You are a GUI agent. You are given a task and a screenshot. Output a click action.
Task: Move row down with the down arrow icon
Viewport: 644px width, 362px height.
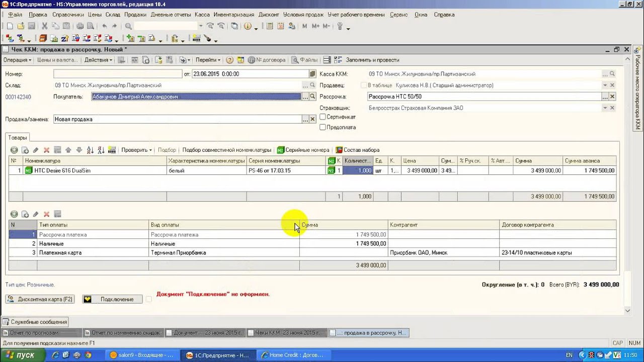pos(79,150)
